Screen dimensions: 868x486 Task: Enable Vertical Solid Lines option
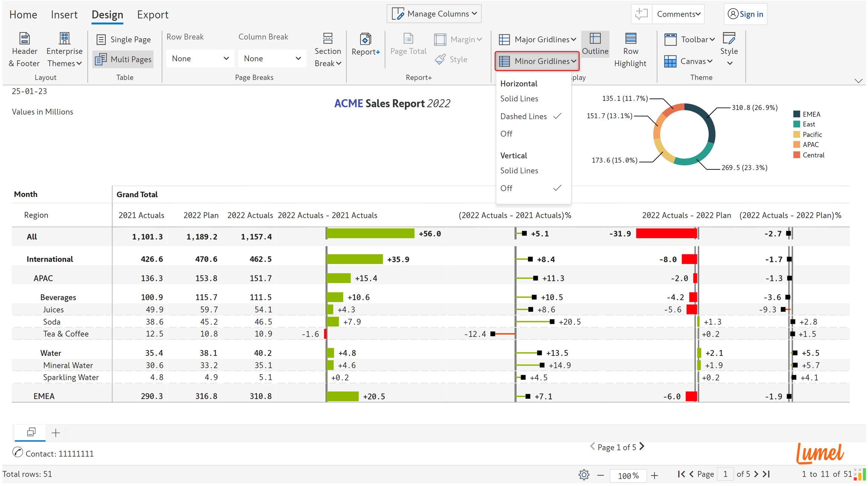519,171
